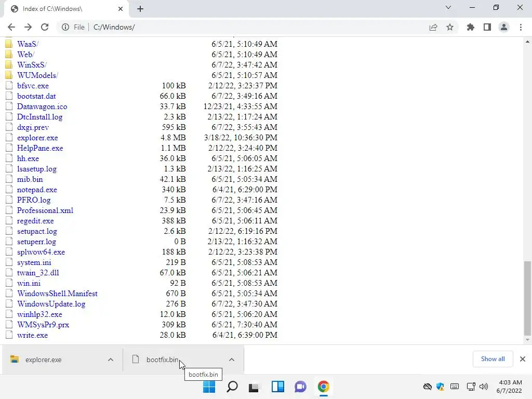Open the dxgi.prev file link
532x399 pixels.
click(33, 127)
